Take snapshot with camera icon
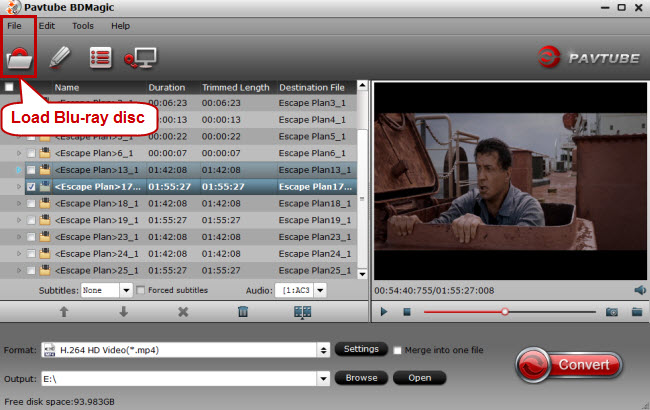This screenshot has width=650, height=410. tap(612, 312)
